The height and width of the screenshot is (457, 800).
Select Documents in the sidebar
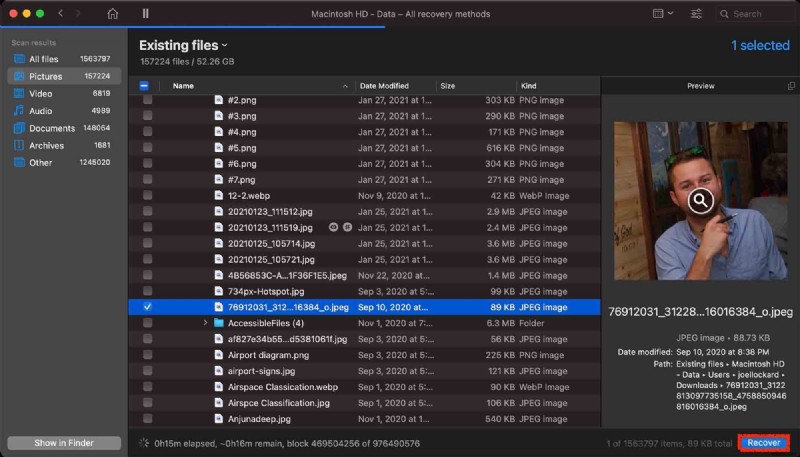[51, 128]
